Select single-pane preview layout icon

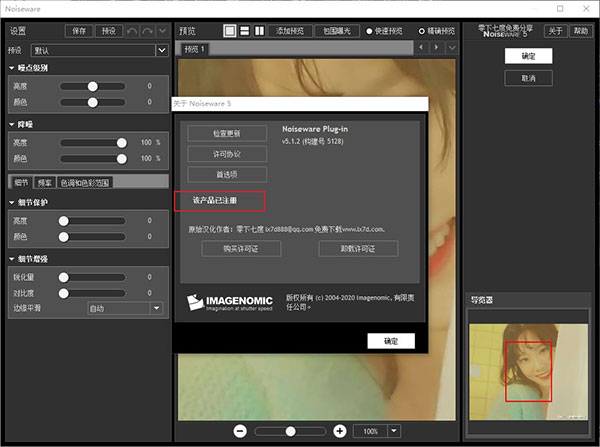[229, 31]
